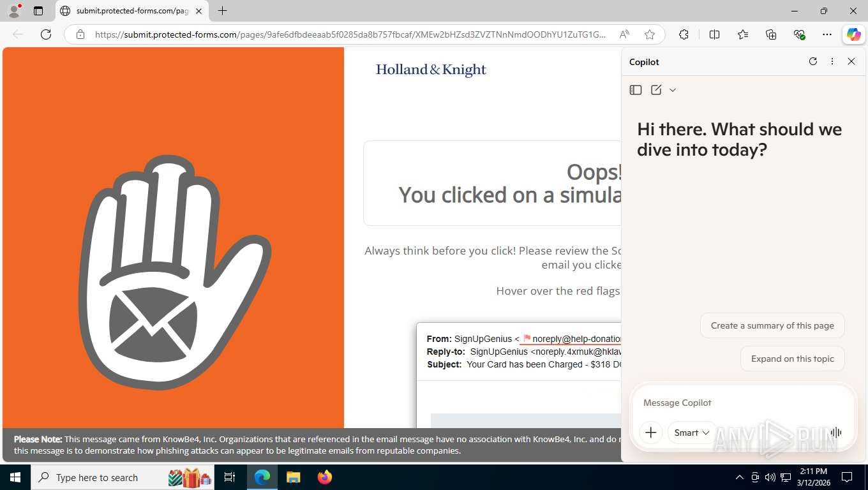The width and height of the screenshot is (868, 490).
Task: Click Create a summary of this page
Action: (x=772, y=325)
